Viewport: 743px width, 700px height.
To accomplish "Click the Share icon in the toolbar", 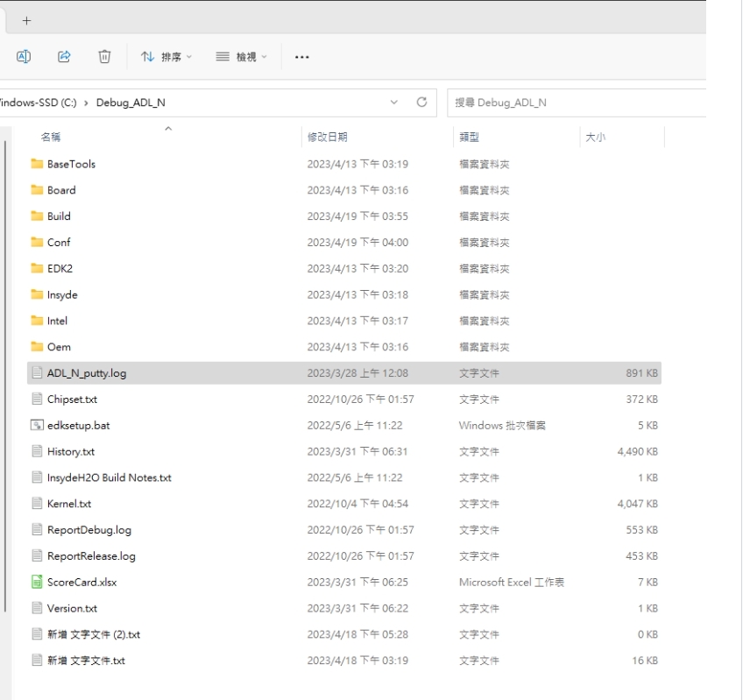I will click(x=64, y=56).
